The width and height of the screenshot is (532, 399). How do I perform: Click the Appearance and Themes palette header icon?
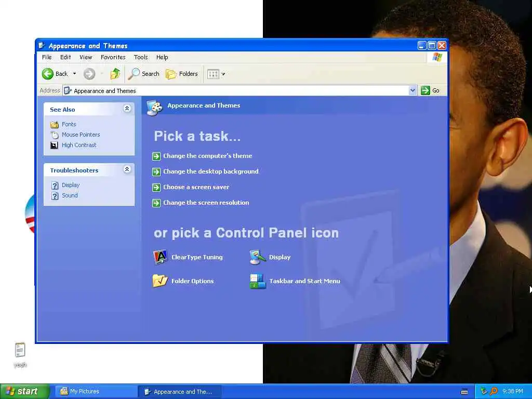click(x=154, y=108)
